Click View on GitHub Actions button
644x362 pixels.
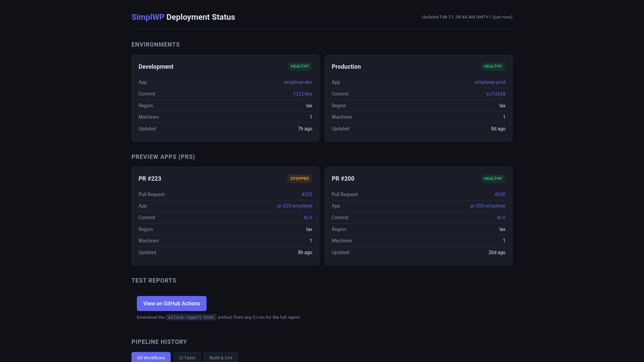172,303
